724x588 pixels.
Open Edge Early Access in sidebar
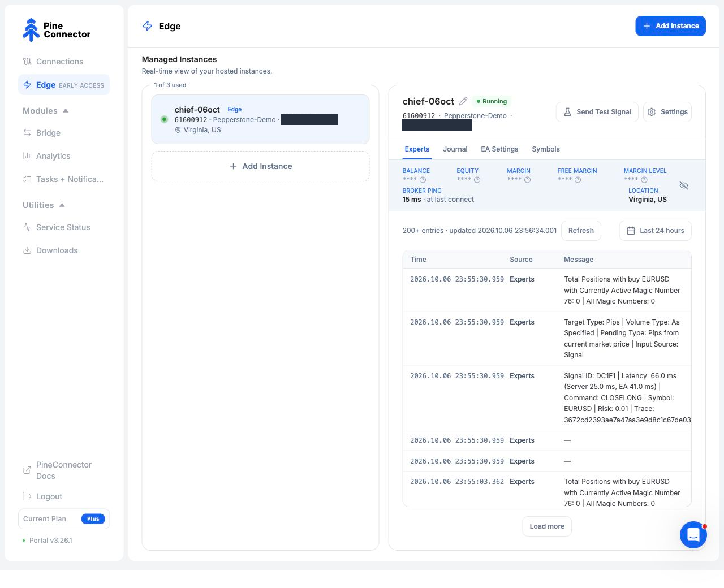point(64,85)
